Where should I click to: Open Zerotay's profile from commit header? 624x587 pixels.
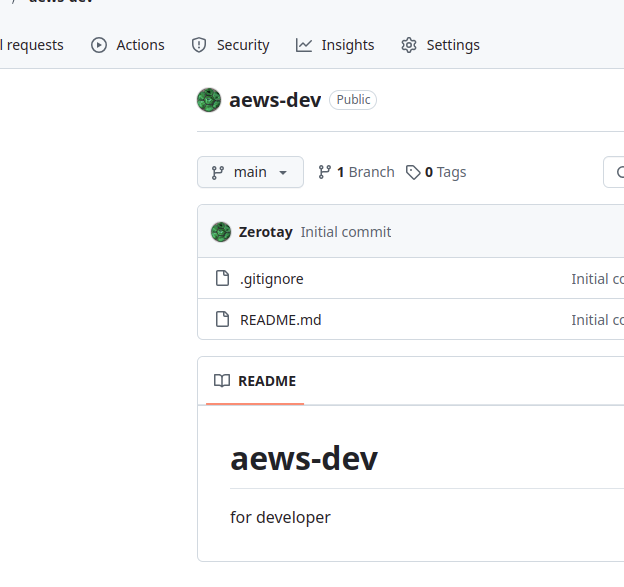[265, 232]
